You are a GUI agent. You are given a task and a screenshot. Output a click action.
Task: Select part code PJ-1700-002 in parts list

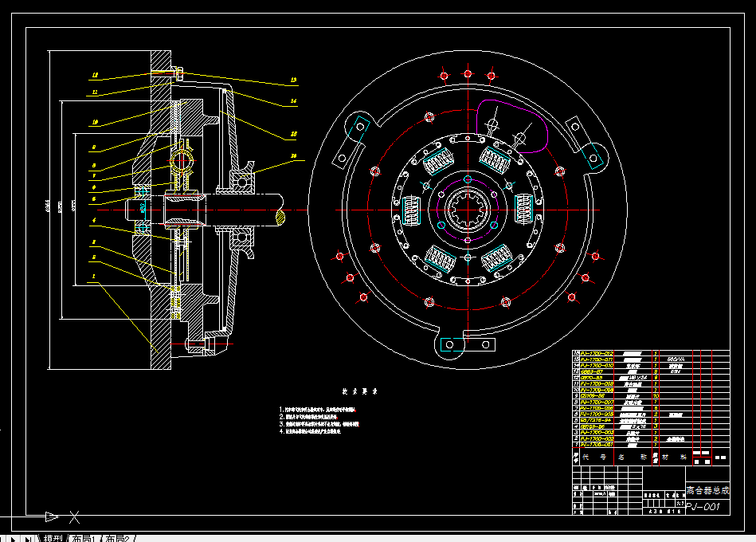(597, 439)
